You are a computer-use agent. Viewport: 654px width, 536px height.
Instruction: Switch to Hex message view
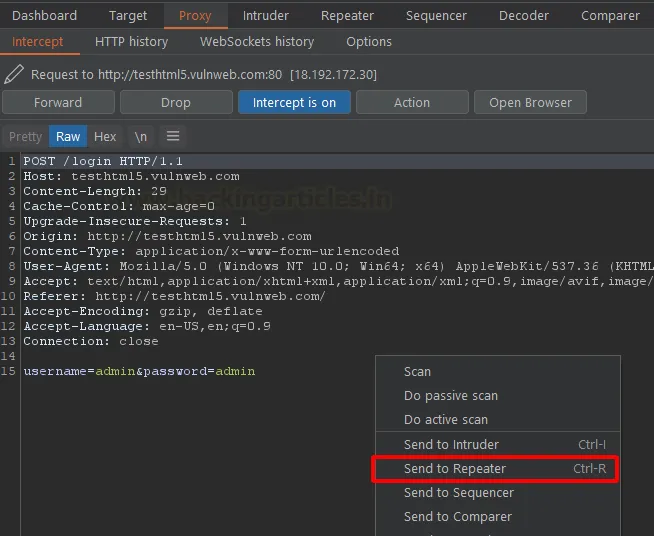click(x=105, y=137)
